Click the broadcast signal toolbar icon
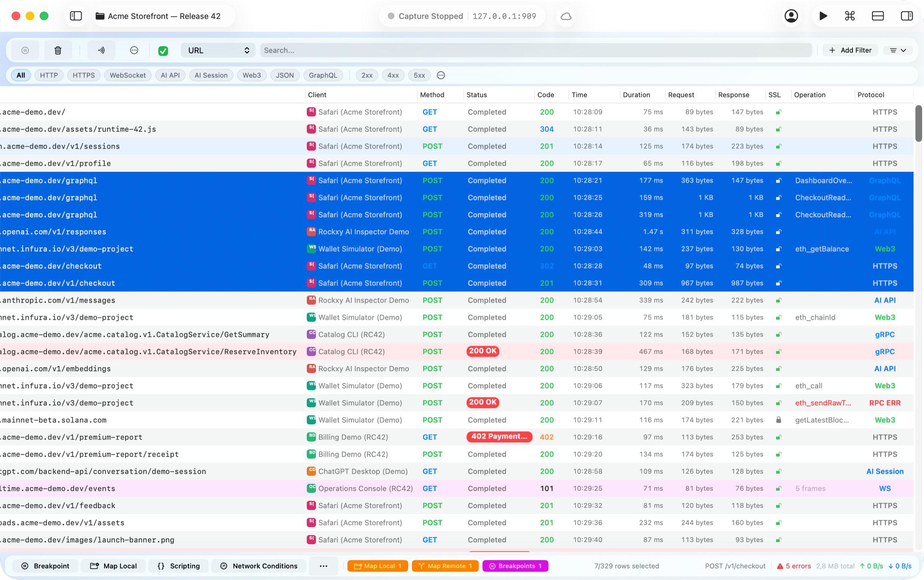Viewport: 924px width, 580px height. [101, 50]
